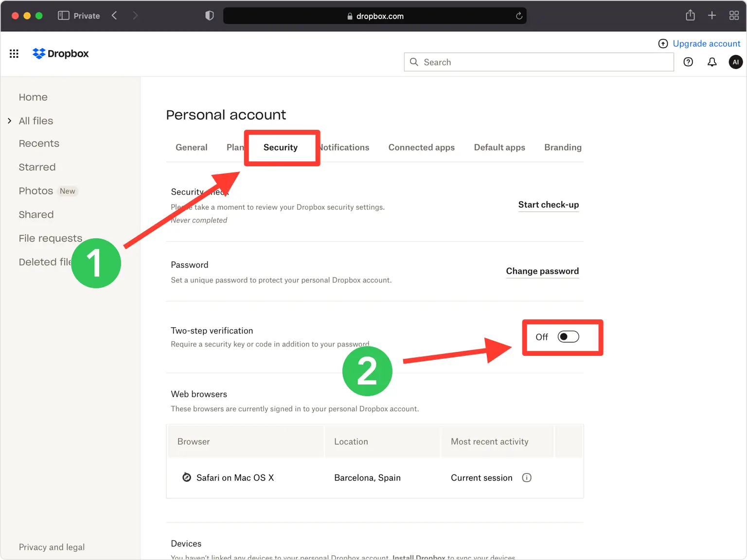Open the notifications bell
This screenshot has height=560, width=747.
[712, 62]
